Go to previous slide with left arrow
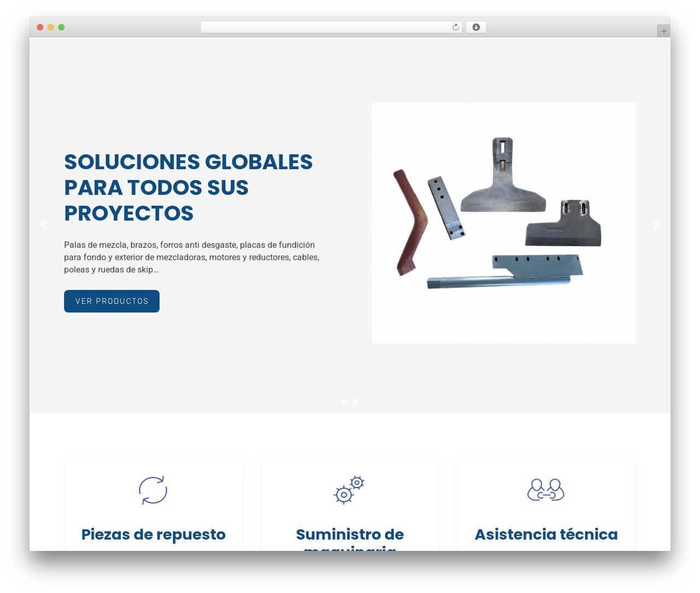The height and width of the screenshot is (593, 700). [x=44, y=225]
